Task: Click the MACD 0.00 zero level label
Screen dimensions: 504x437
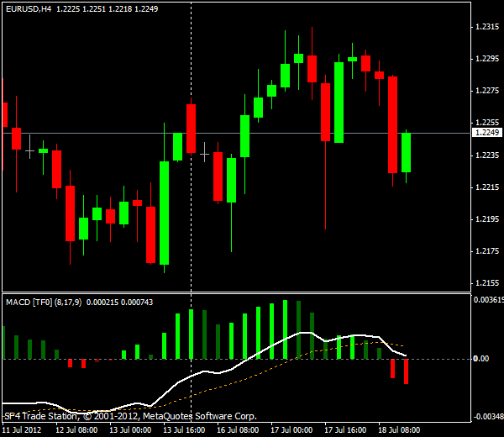Action: tap(481, 359)
